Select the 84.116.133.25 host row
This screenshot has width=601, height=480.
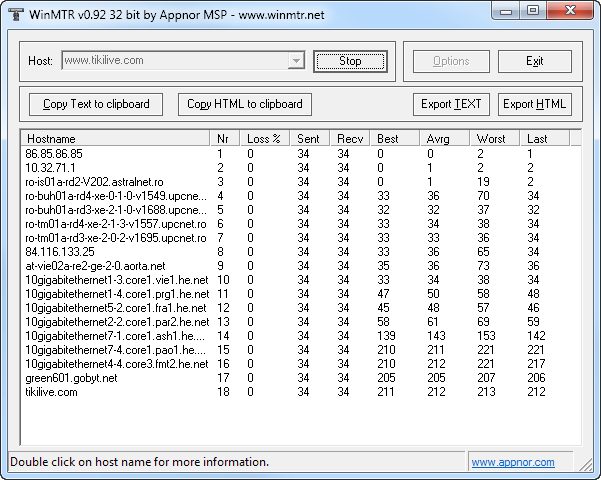click(301, 252)
